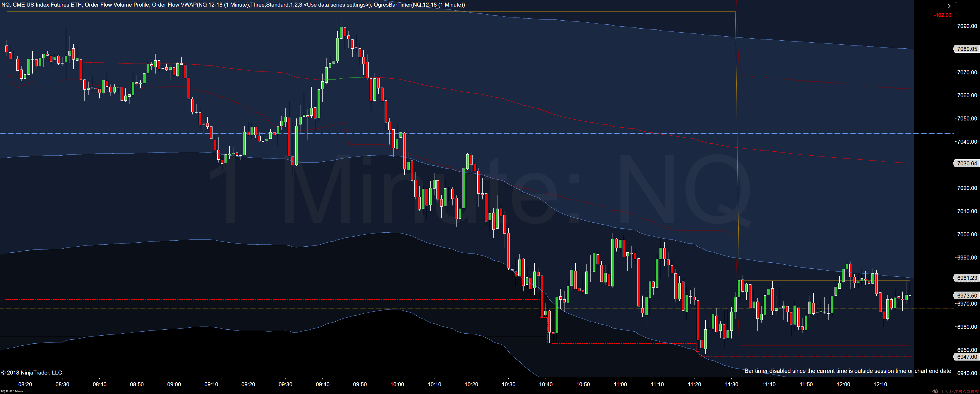980x394 pixels.
Task: Click the 7010.00 price axis label
Action: pos(967,211)
